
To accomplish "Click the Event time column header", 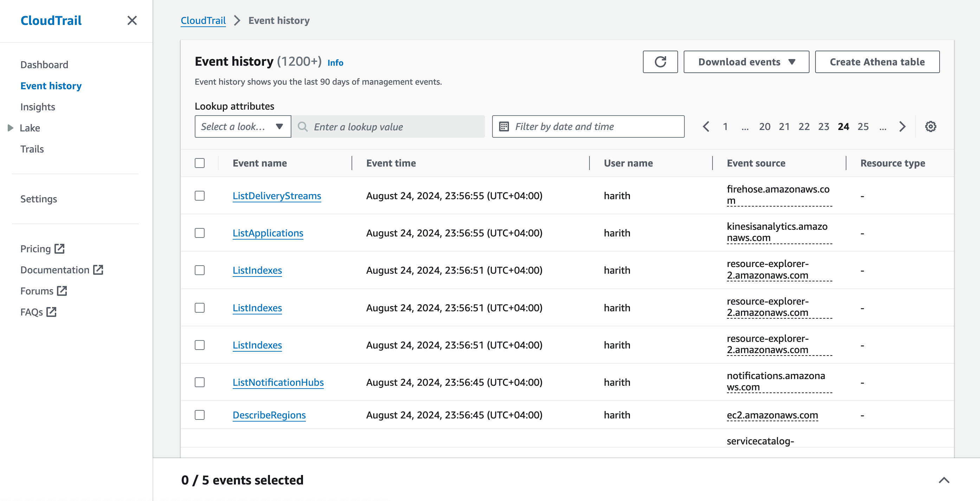I will (391, 163).
